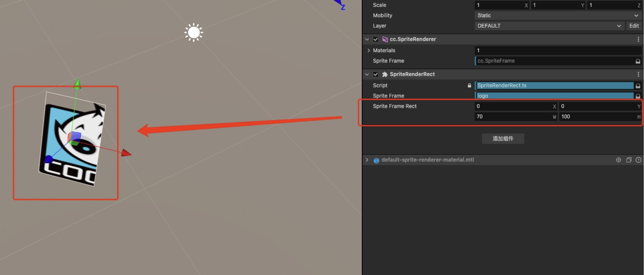The image size is (644, 275).
Task: Click the locate icon beside SpriteRenderRect.ts
Action: coord(638,86)
